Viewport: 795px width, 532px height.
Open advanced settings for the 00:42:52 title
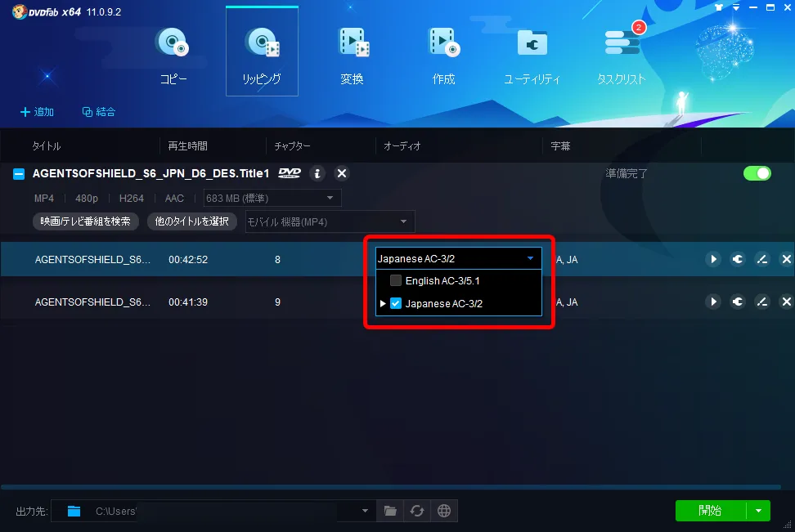pos(738,259)
